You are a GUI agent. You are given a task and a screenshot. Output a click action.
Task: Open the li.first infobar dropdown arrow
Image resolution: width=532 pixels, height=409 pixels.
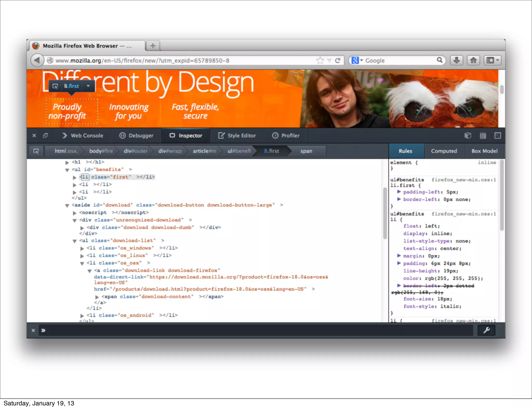88,86
